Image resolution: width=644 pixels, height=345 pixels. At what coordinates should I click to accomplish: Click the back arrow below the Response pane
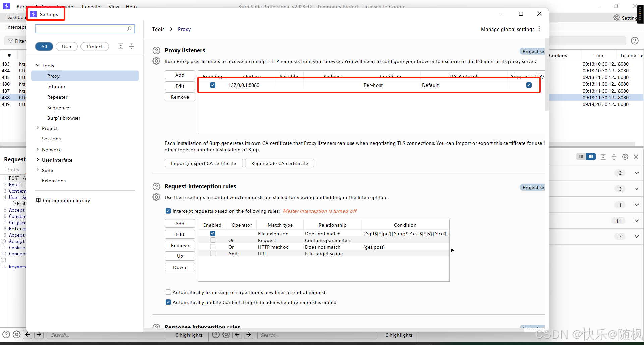[x=237, y=334]
